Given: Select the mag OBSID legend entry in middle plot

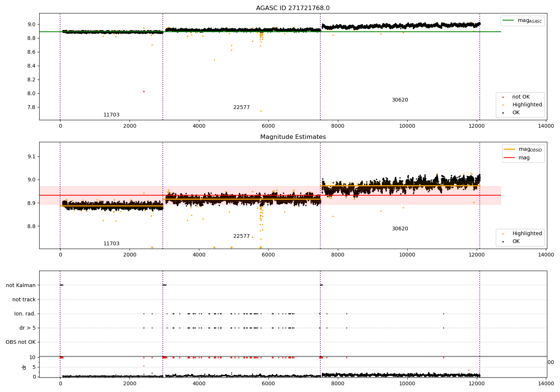Looking at the screenshot, I should (523, 149).
